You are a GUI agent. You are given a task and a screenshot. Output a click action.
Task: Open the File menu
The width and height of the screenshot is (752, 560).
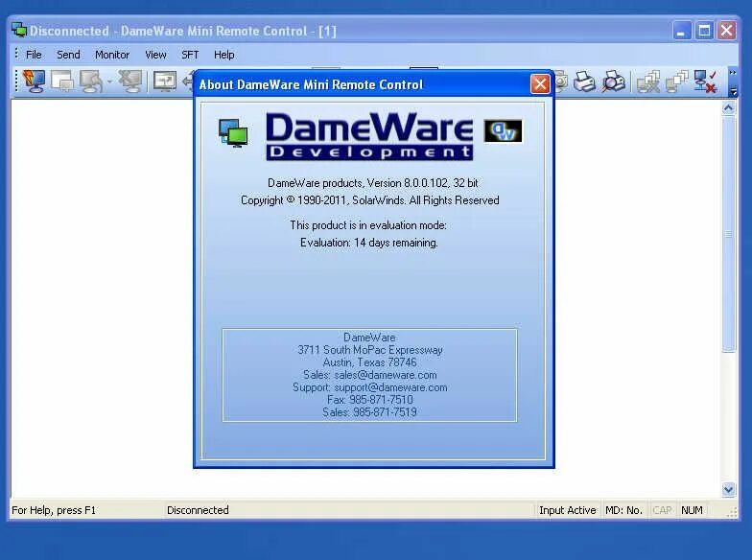pos(34,55)
